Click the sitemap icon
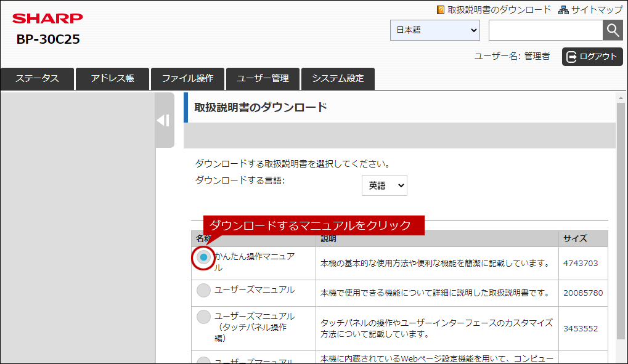 [563, 10]
